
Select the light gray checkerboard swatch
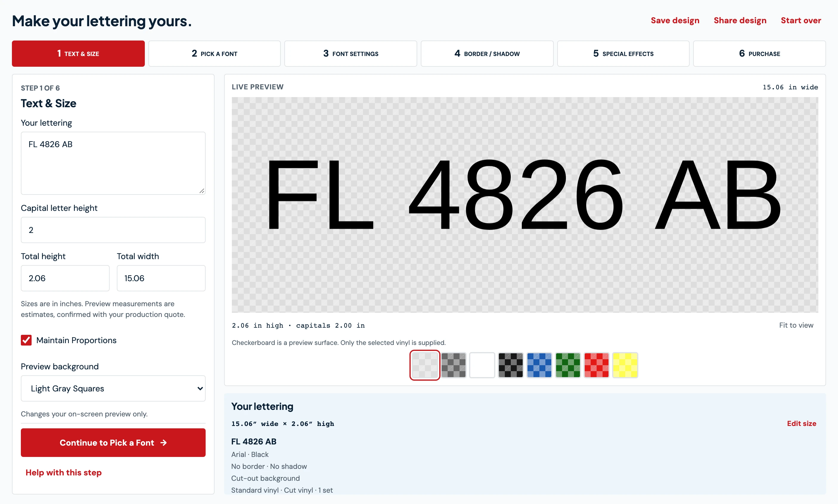coord(425,365)
